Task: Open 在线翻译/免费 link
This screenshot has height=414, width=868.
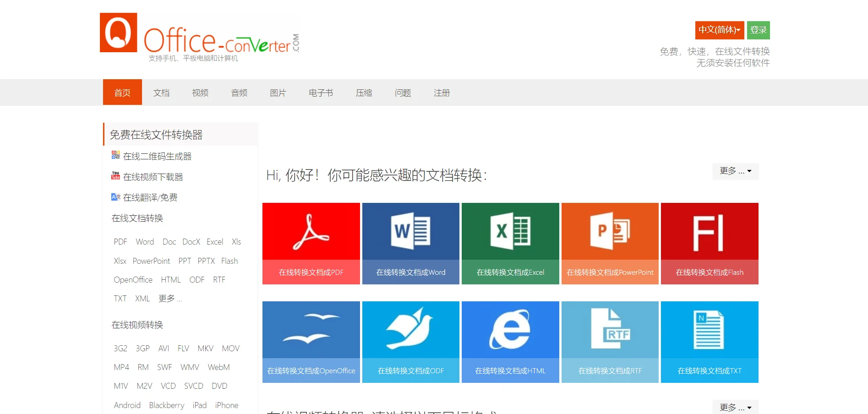Action: [x=150, y=197]
